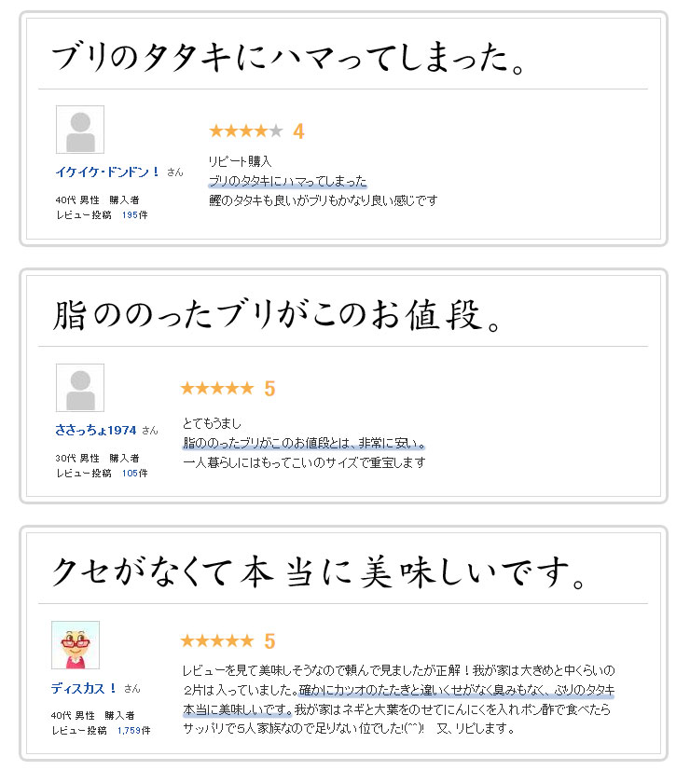The width and height of the screenshot is (690, 784).
Task: Click the grey avatar of ささっちょ1974
Action: click(x=80, y=388)
